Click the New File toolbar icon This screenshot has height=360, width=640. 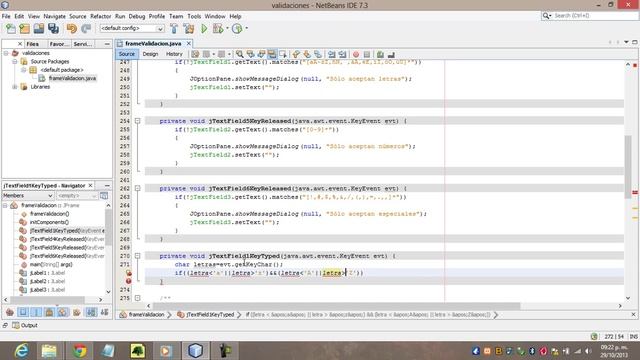coord(11,29)
